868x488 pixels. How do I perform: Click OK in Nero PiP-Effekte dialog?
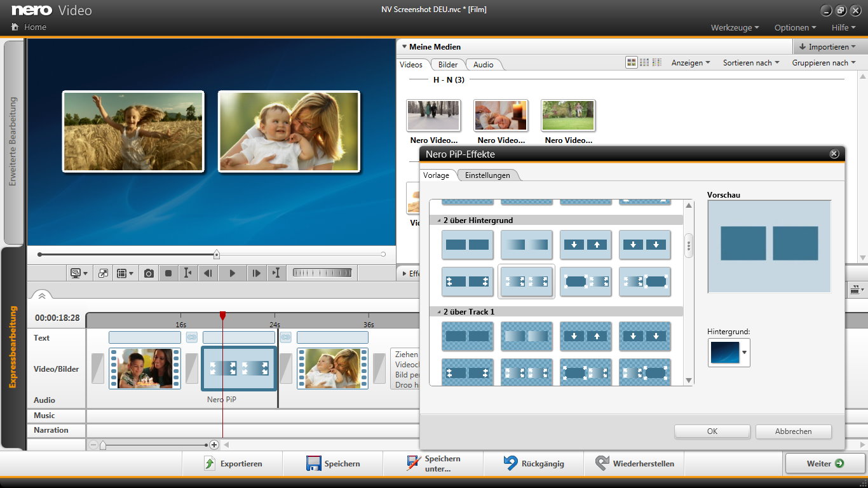tap(712, 431)
